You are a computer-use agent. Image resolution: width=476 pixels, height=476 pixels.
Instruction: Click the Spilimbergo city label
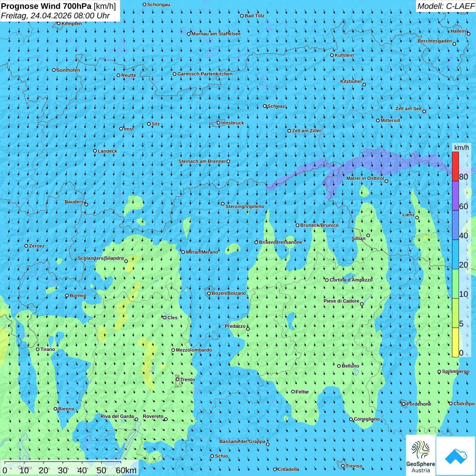456,371
